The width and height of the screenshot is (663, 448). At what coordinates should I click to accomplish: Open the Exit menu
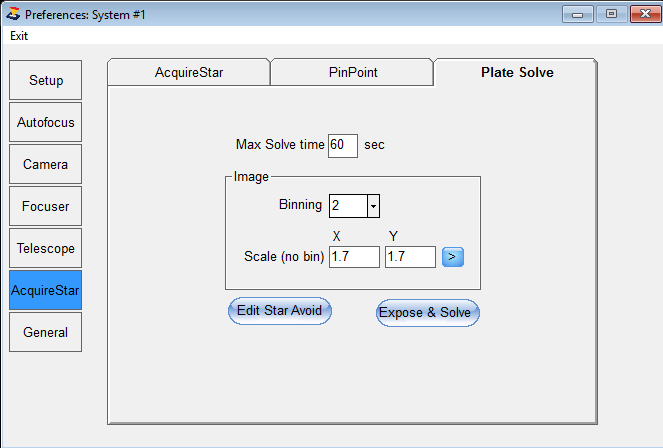point(19,36)
